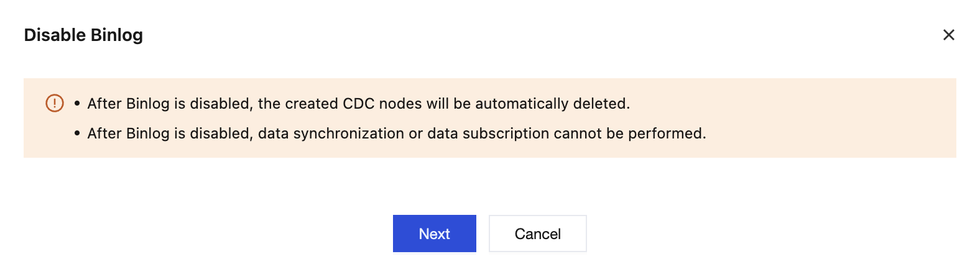Click the warning about CDC nodes deletion

click(x=358, y=104)
